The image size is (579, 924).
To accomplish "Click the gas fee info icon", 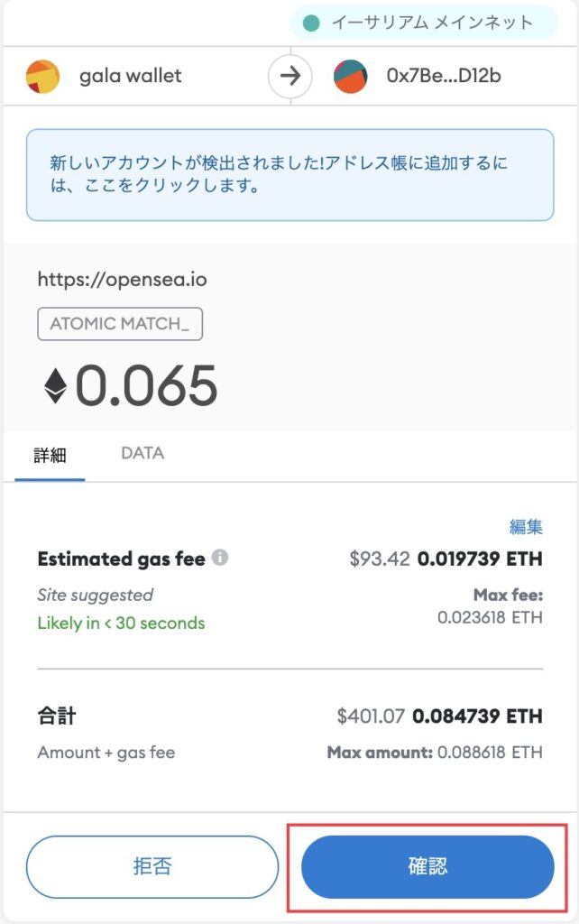I will (220, 557).
